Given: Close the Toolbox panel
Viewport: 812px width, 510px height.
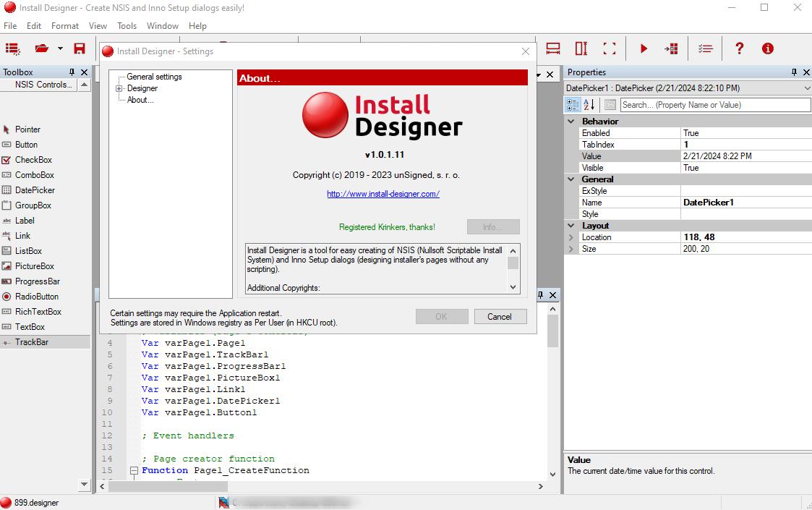Looking at the screenshot, I should tap(84, 72).
